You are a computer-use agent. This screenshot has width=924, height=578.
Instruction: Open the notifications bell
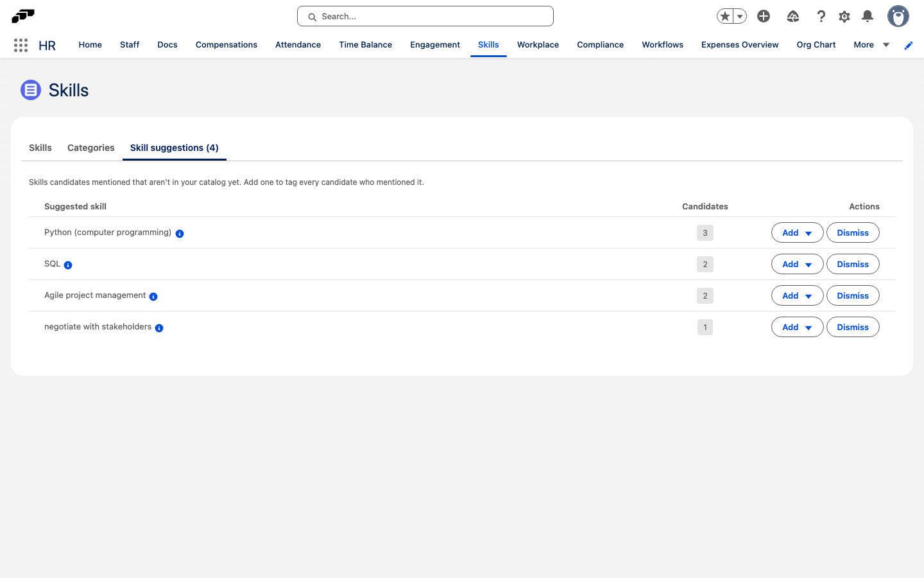pos(868,16)
